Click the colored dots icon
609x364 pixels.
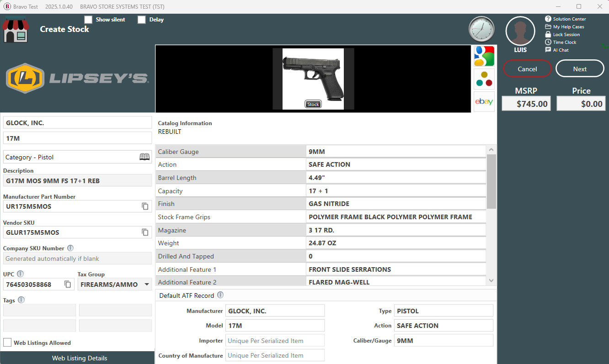tap(484, 79)
